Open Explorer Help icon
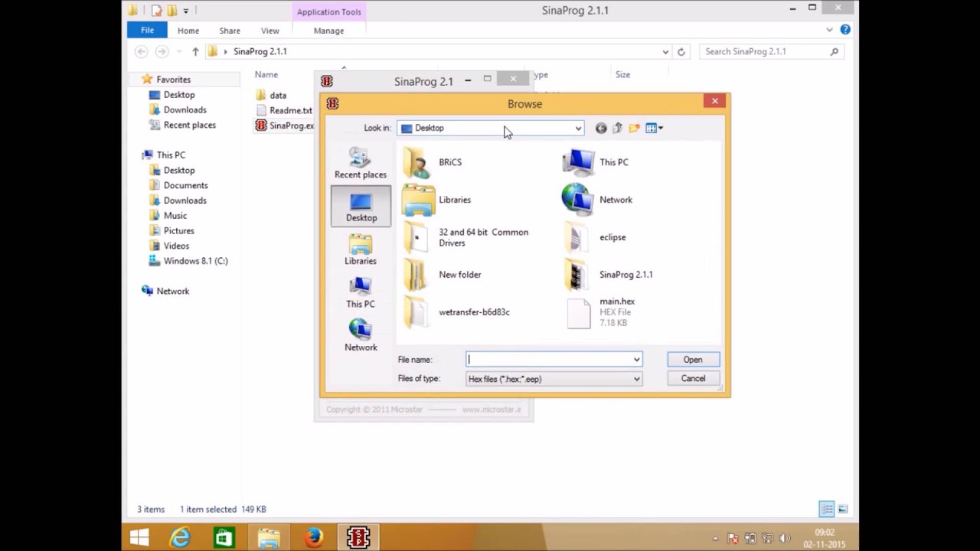This screenshot has width=980, height=551. pos(845,30)
